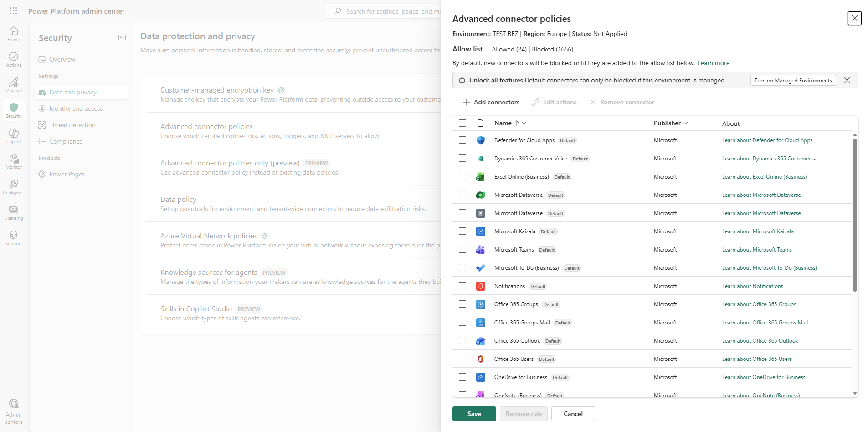
Task: Open Compliance settings
Action: tap(81, 141)
